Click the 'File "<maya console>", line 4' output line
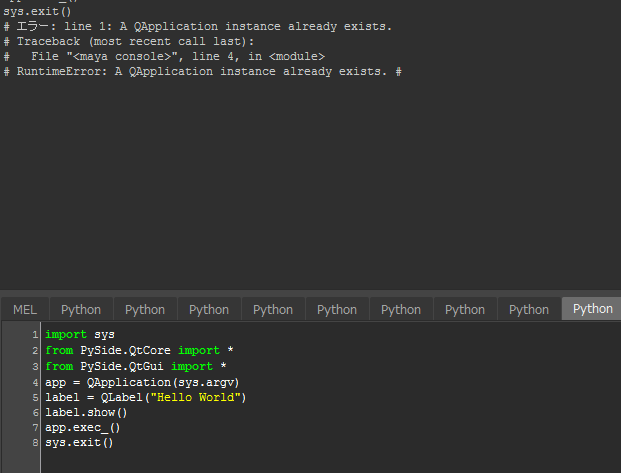 [164, 57]
